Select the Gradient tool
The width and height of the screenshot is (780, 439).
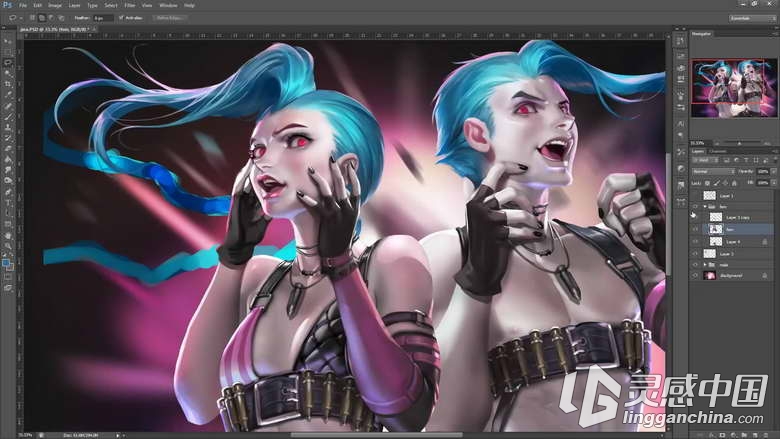click(x=8, y=159)
